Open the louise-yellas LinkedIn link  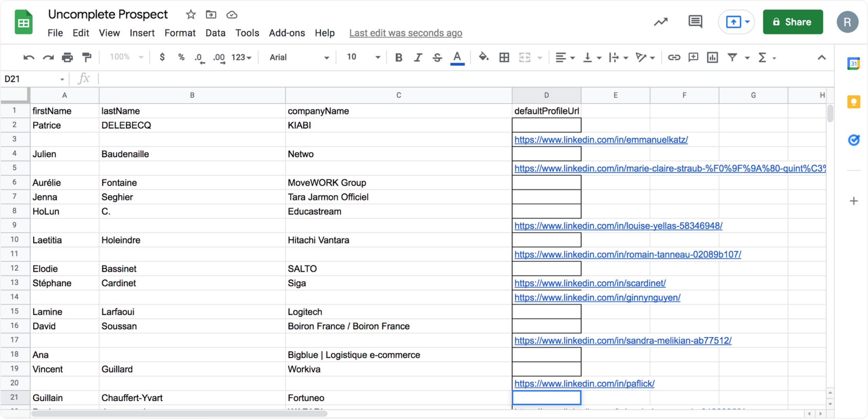point(618,226)
